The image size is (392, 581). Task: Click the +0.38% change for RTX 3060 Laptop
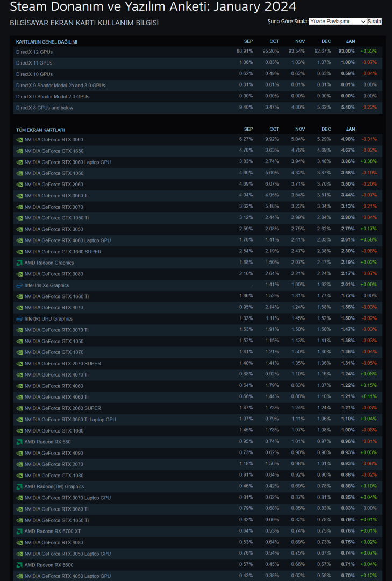coord(369,162)
